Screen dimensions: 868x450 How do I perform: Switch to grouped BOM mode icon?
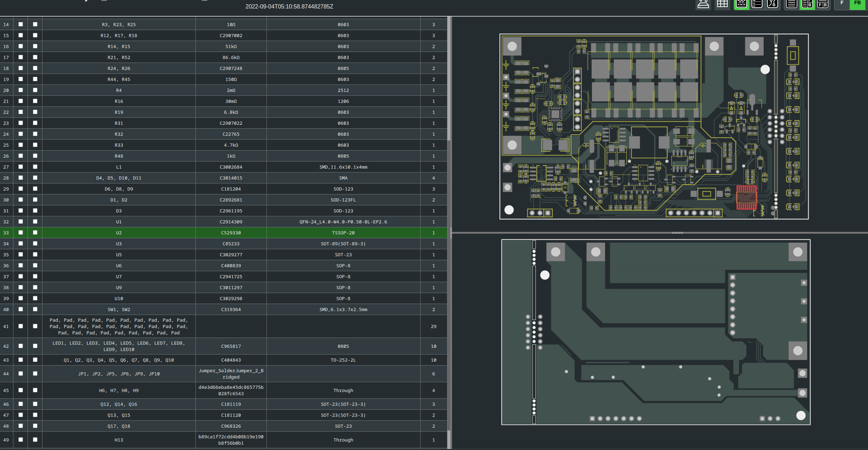(741, 4)
